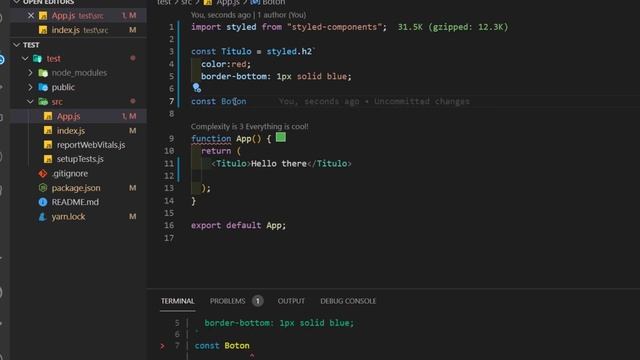Click the modified dot badge on src folder
The height and width of the screenshot is (360, 640).
(x=133, y=101)
